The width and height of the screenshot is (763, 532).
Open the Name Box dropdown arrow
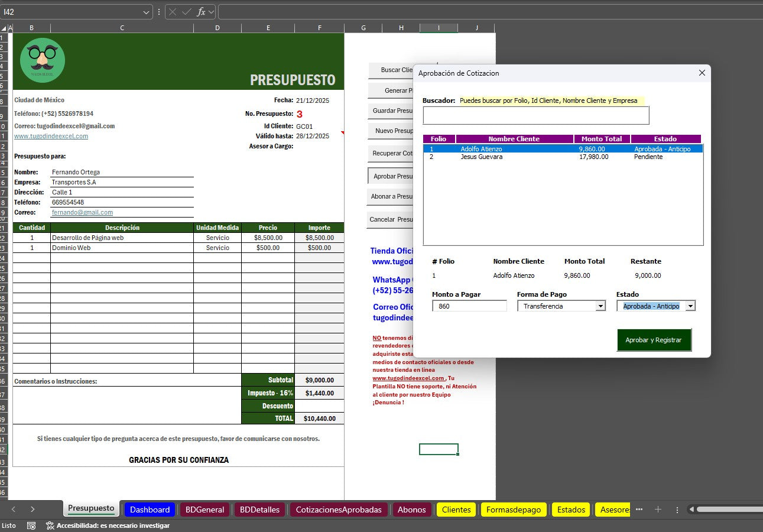click(x=147, y=11)
